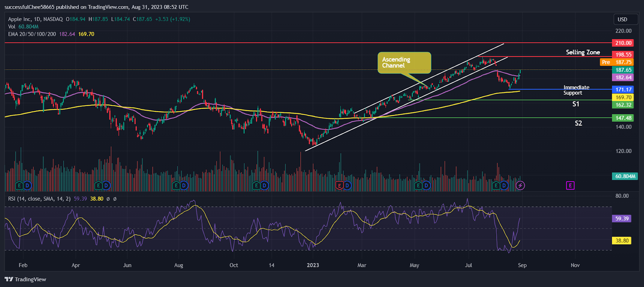Image resolution: width=644 pixels, height=287 pixels.
Task: Click the purple lightning-bolt event icon
Action: pyautogui.click(x=520, y=185)
